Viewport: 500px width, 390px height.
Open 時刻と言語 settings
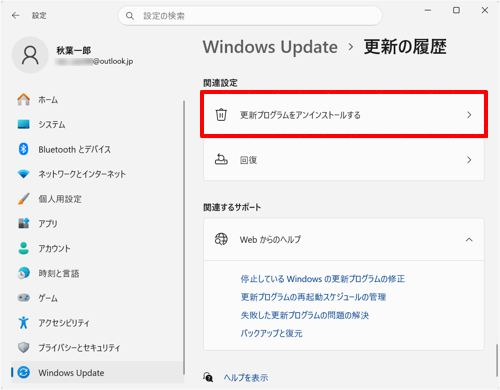pos(97,273)
